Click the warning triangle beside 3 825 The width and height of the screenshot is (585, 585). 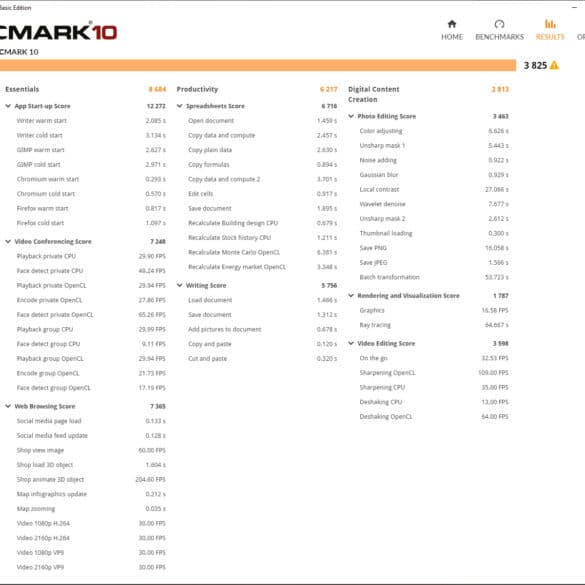coord(554,65)
